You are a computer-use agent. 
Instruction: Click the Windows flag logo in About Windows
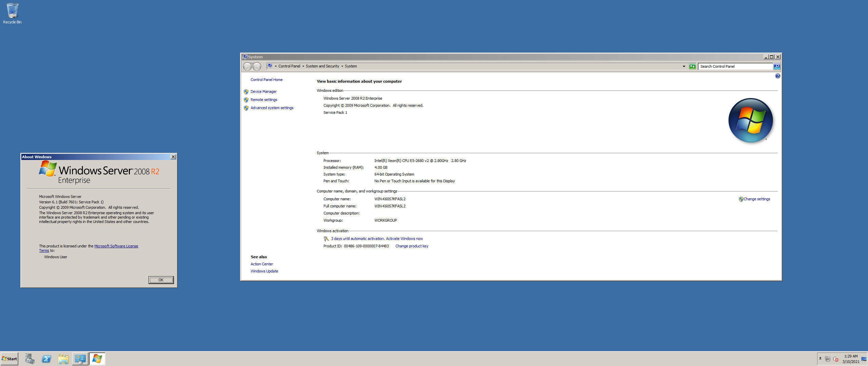[48, 169]
